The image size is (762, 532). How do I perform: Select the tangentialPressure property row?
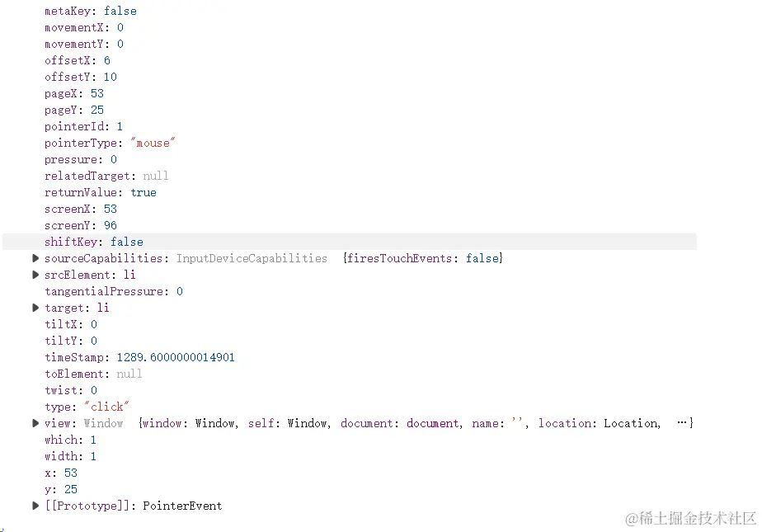point(113,291)
